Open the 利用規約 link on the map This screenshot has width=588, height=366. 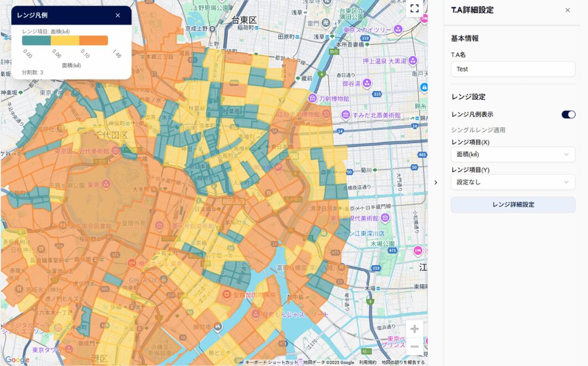pyautogui.click(x=367, y=363)
